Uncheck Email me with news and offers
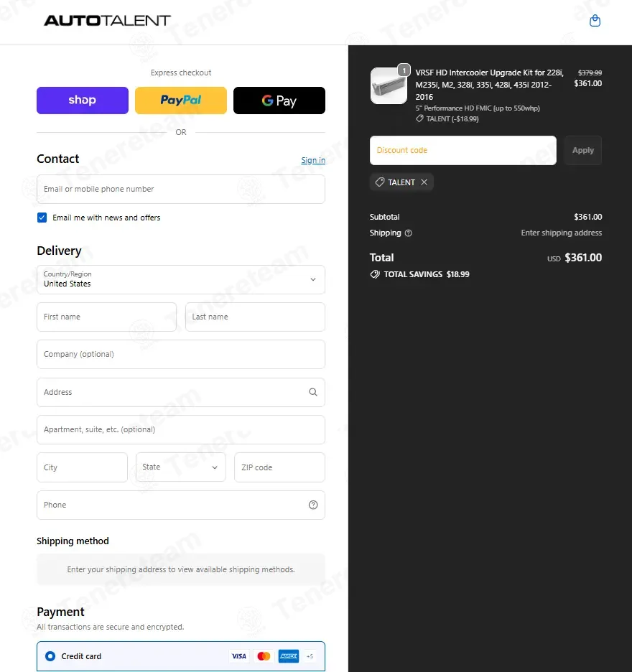Screen dimensions: 632x672 point(42,218)
